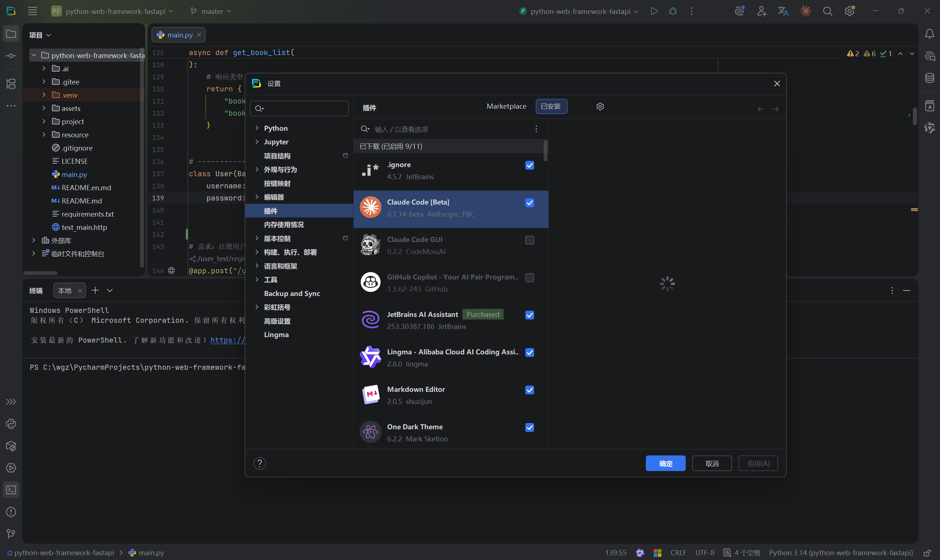This screenshot has width=940, height=560.
Task: Click the project tree horizontal scrollbar
Action: (x=40, y=273)
